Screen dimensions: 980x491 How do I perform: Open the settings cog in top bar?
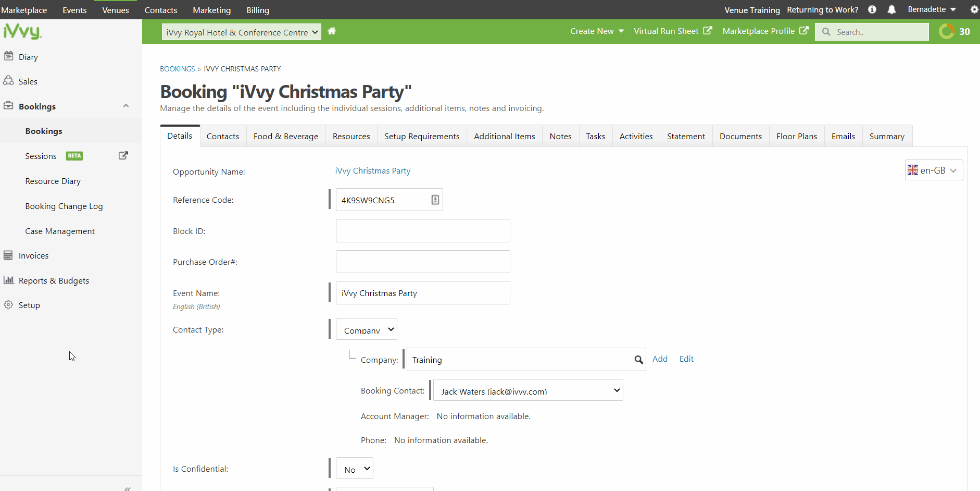click(974, 9)
